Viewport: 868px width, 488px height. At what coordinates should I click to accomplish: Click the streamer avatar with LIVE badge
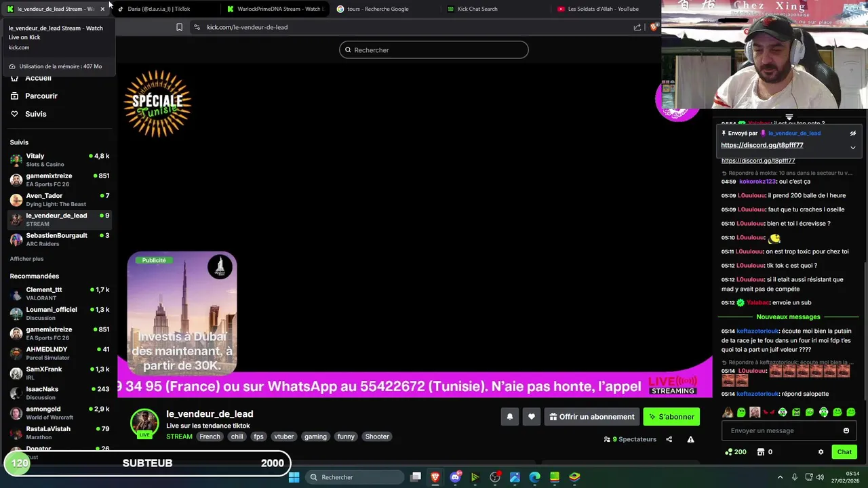coord(144,424)
